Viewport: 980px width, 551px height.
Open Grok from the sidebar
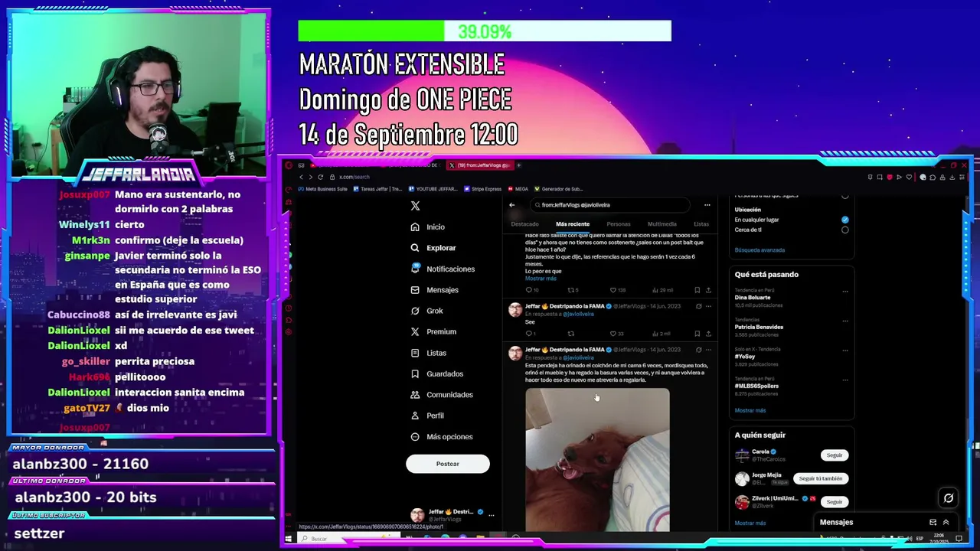point(426,311)
